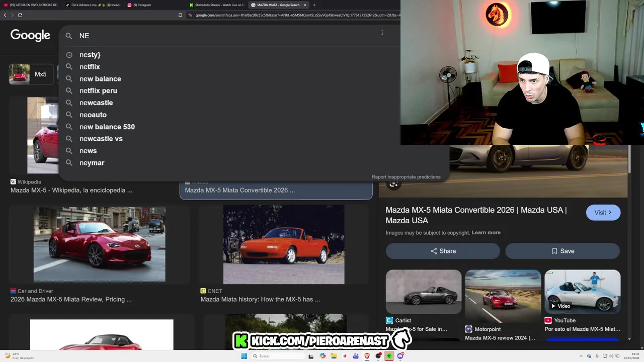
Task: Click the Wikipedia favicon under the first image
Action: pos(13,182)
